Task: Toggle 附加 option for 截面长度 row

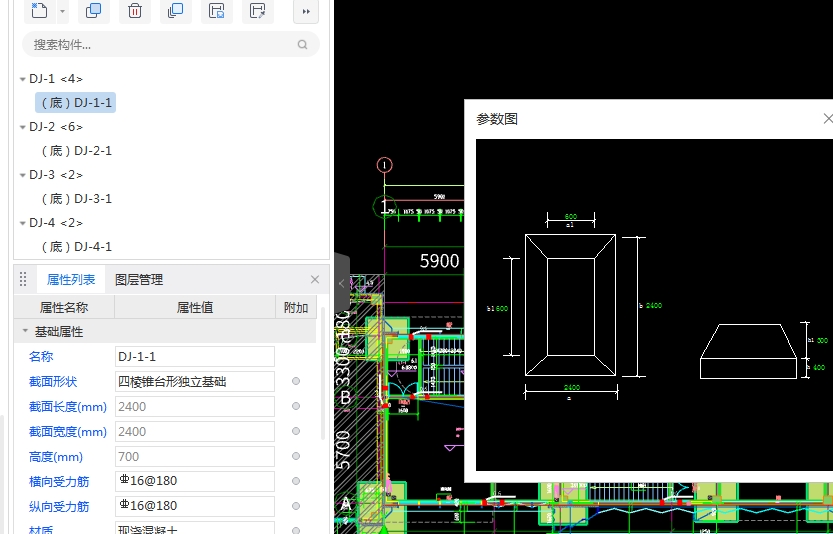Action: [296, 406]
